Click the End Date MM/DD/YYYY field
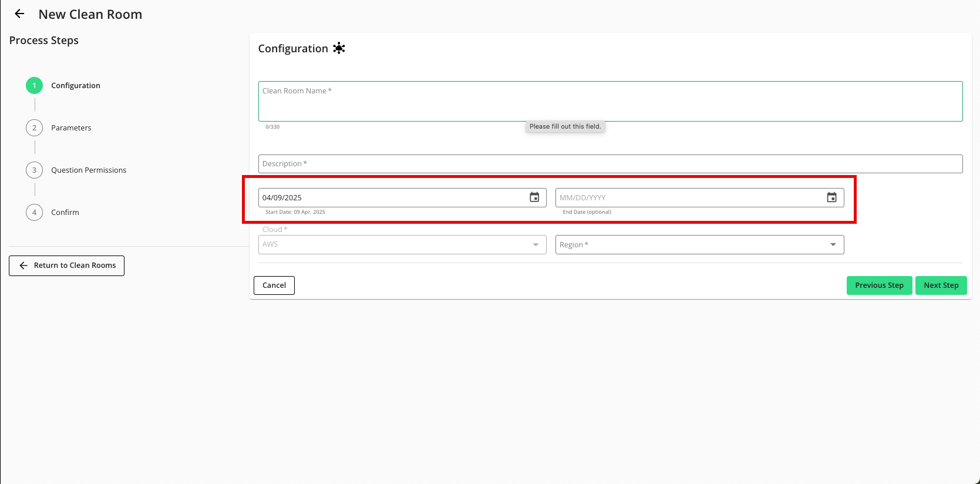Image resolution: width=980 pixels, height=484 pixels. pos(688,198)
